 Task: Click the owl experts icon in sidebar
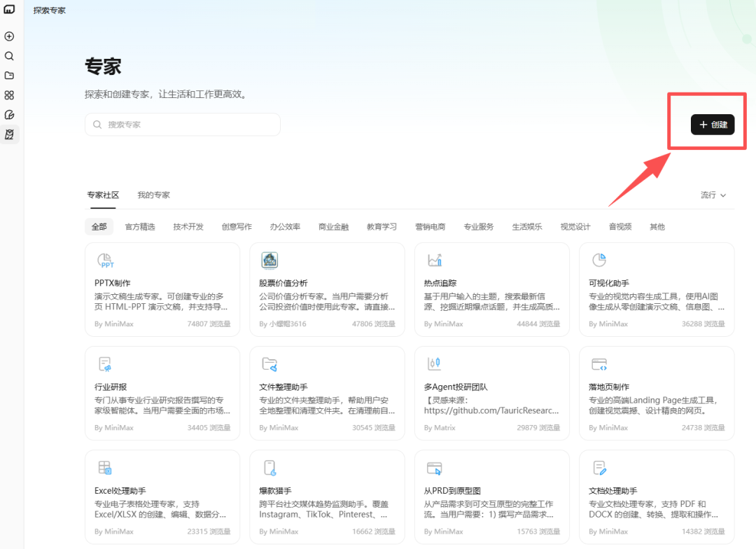9,134
